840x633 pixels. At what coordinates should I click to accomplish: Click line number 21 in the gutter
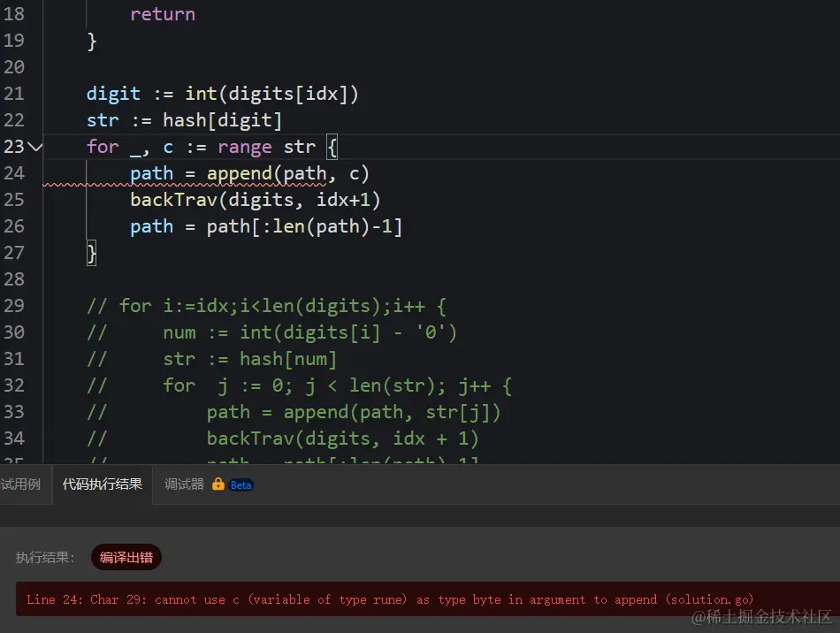point(14,94)
